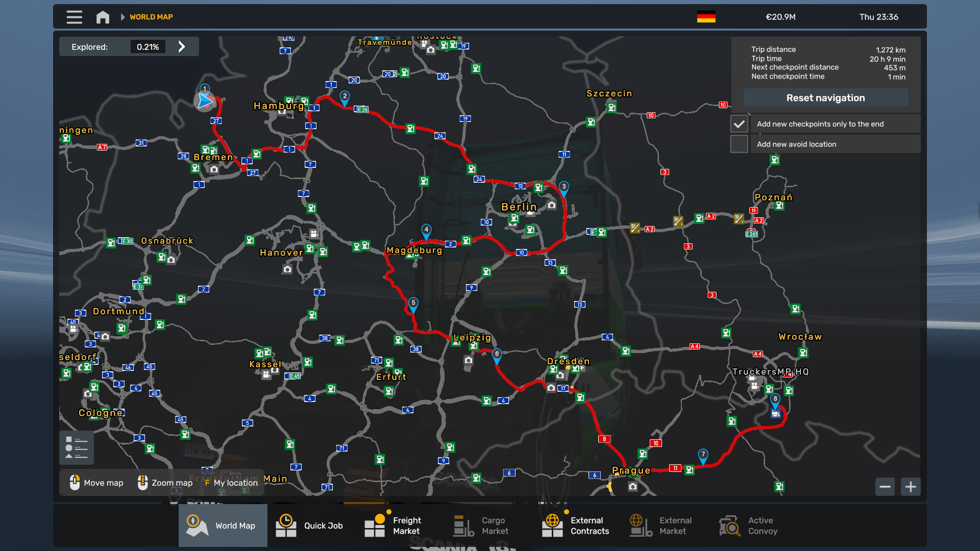980x551 pixels.
Task: Click the My location shortcut
Action: click(231, 483)
